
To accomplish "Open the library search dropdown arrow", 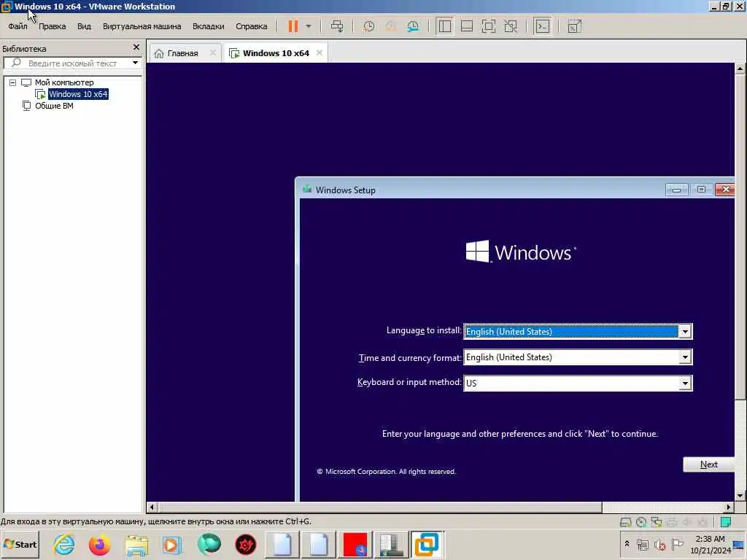I will (135, 63).
